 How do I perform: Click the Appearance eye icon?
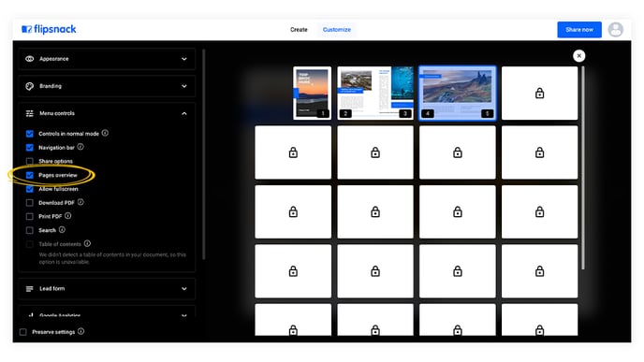(x=30, y=59)
